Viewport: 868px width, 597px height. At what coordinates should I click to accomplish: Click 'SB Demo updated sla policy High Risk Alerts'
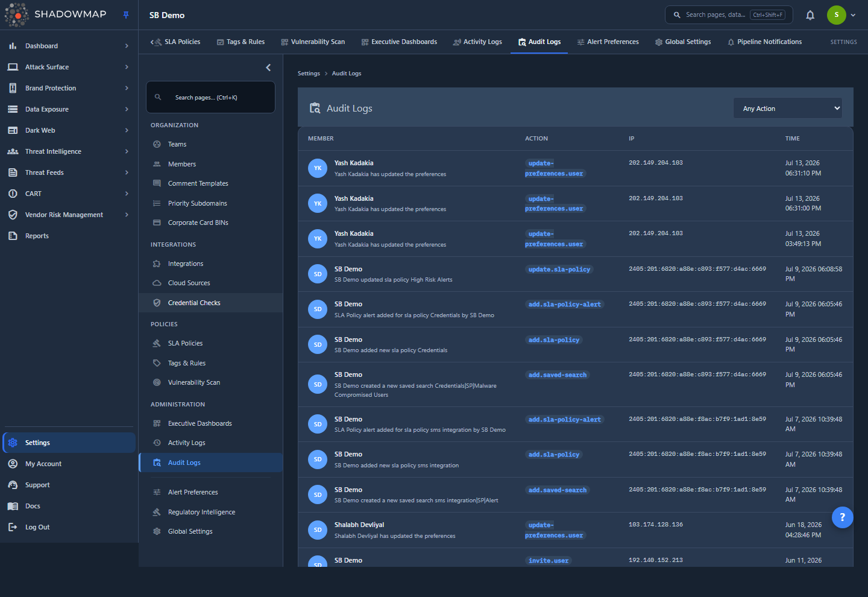click(x=394, y=280)
